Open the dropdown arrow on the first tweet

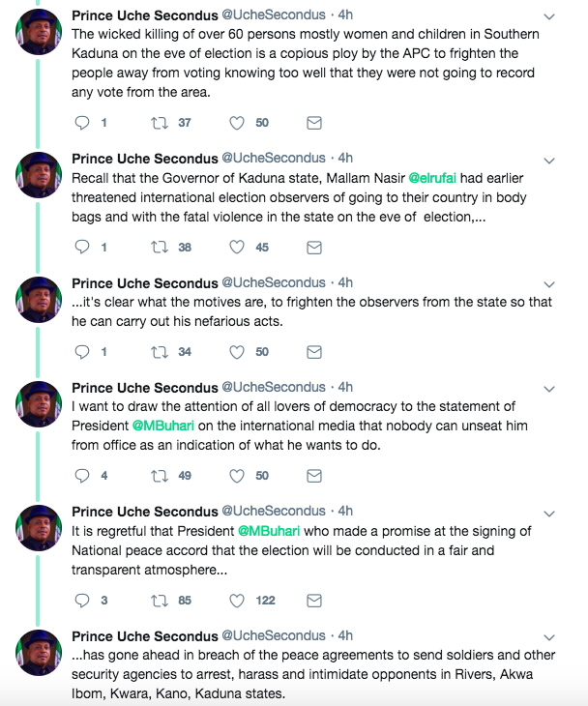(549, 17)
